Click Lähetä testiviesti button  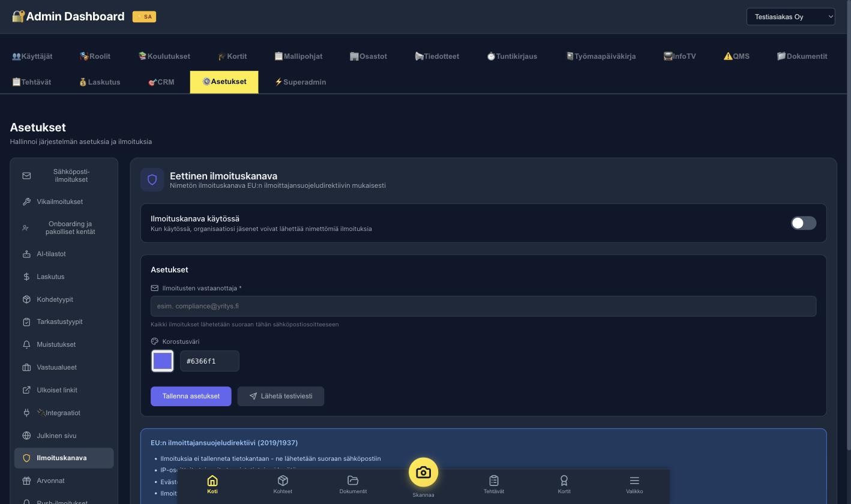[281, 396]
